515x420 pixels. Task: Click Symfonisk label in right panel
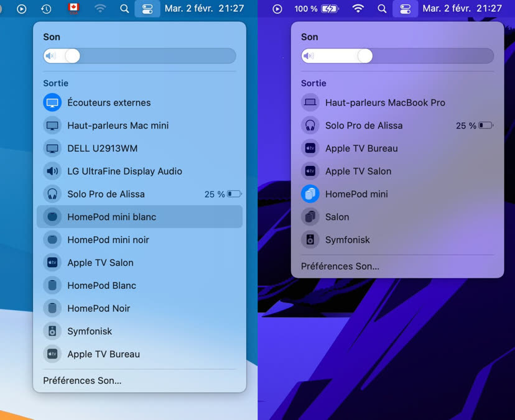[347, 240]
